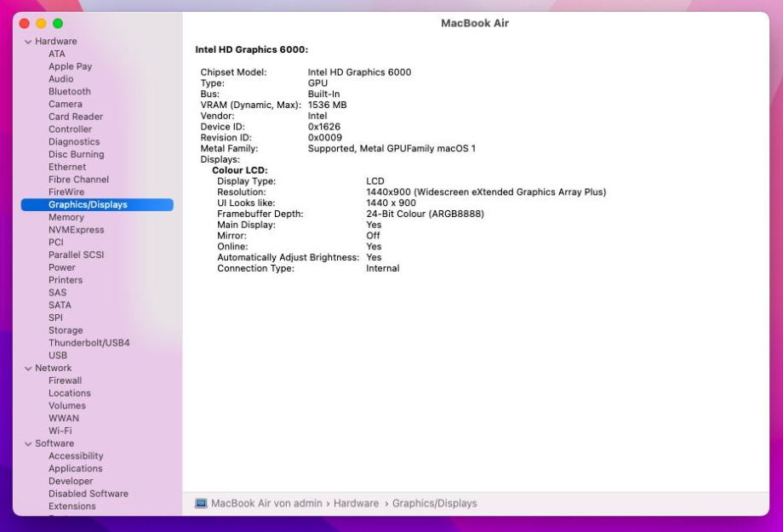The height and width of the screenshot is (532, 783).
Task: Collapse the Software section chevron
Action: tap(28, 444)
